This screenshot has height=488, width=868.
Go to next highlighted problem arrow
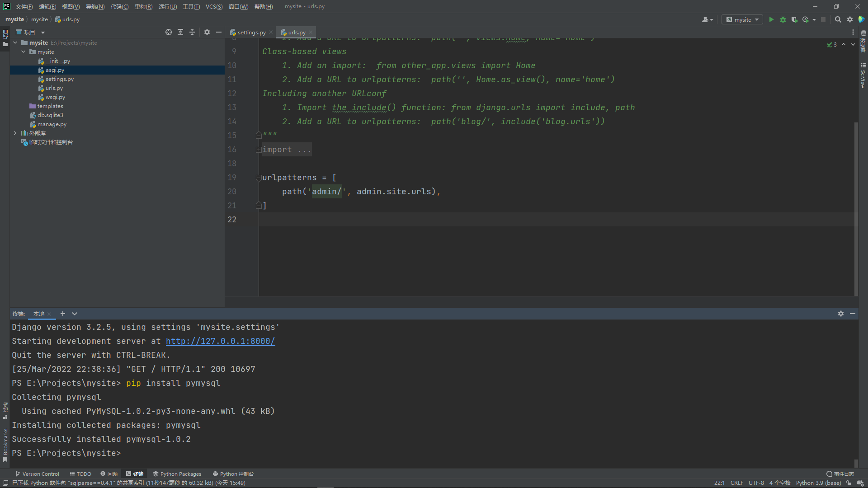[x=853, y=44]
